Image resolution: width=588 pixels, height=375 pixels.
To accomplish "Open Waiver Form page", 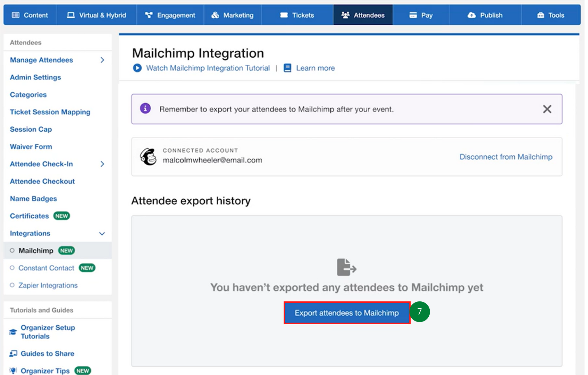I will click(31, 147).
